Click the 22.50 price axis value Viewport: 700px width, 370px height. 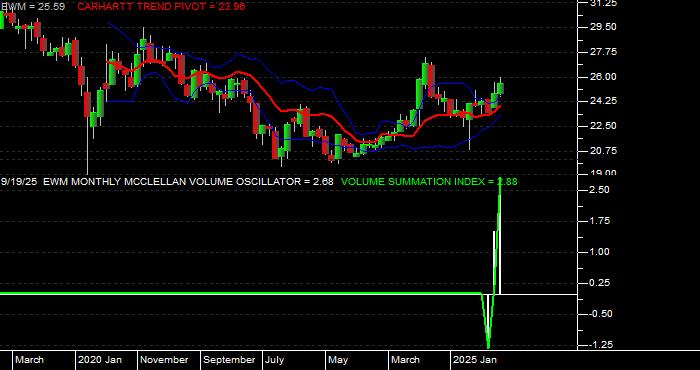[604, 126]
